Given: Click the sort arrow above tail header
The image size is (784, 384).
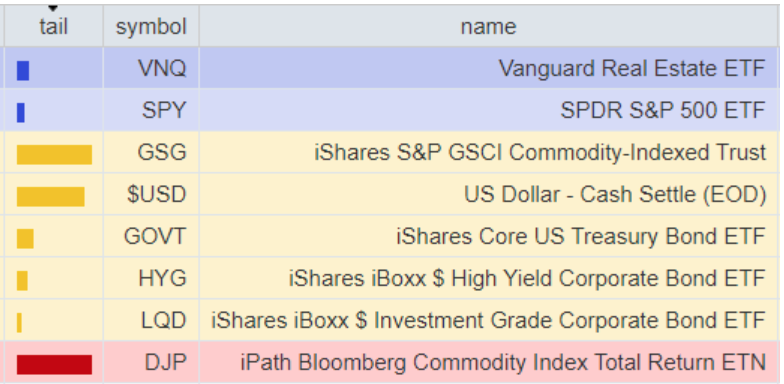Looking at the screenshot, I should [53, 8].
